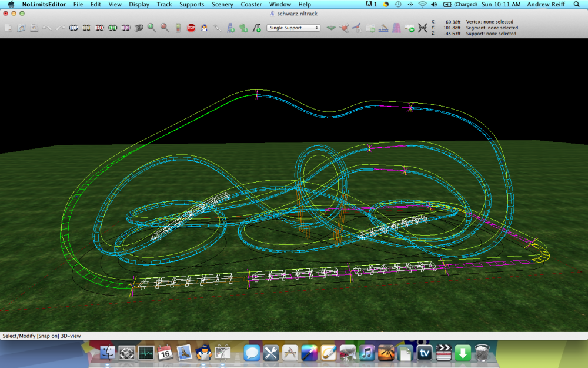This screenshot has width=588, height=368.
Task: Click the Andrew Reiff user name
Action: coord(546,4)
